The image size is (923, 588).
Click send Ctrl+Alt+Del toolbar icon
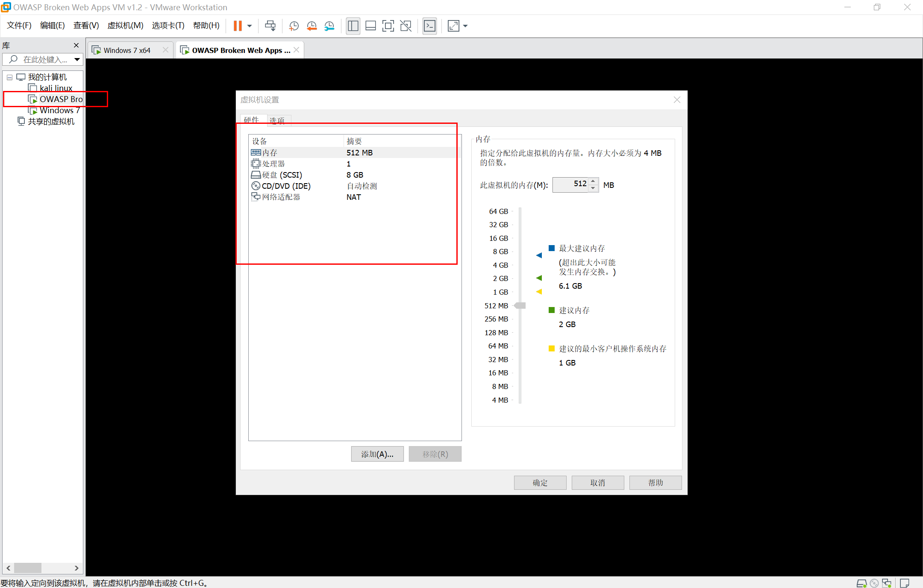tap(270, 26)
